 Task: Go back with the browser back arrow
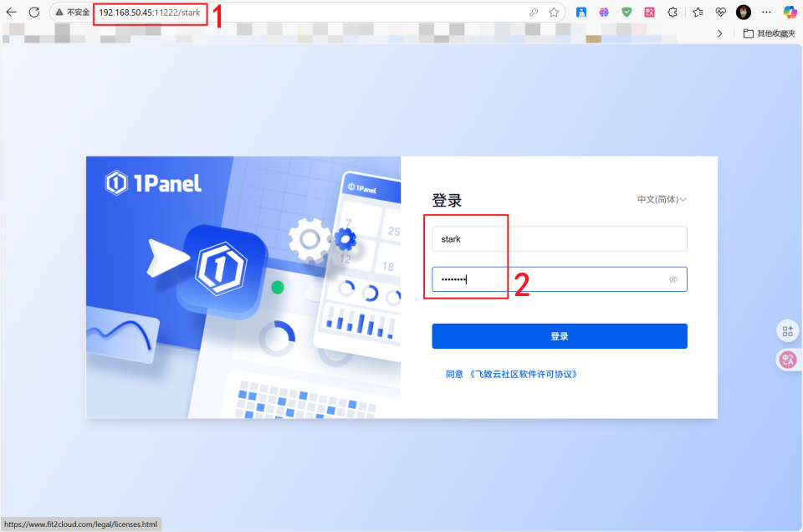(11, 13)
